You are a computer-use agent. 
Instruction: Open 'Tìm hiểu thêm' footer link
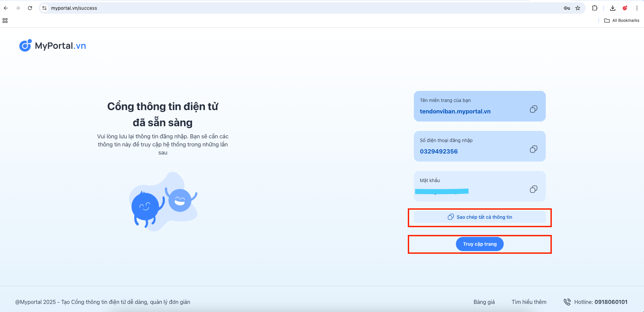529,302
